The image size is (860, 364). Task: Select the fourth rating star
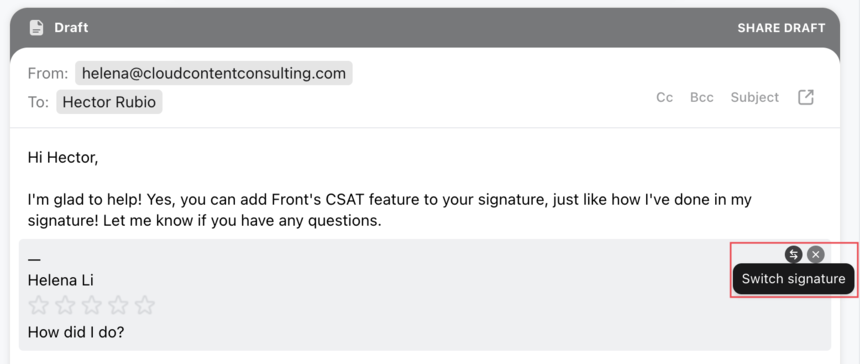[x=118, y=305]
